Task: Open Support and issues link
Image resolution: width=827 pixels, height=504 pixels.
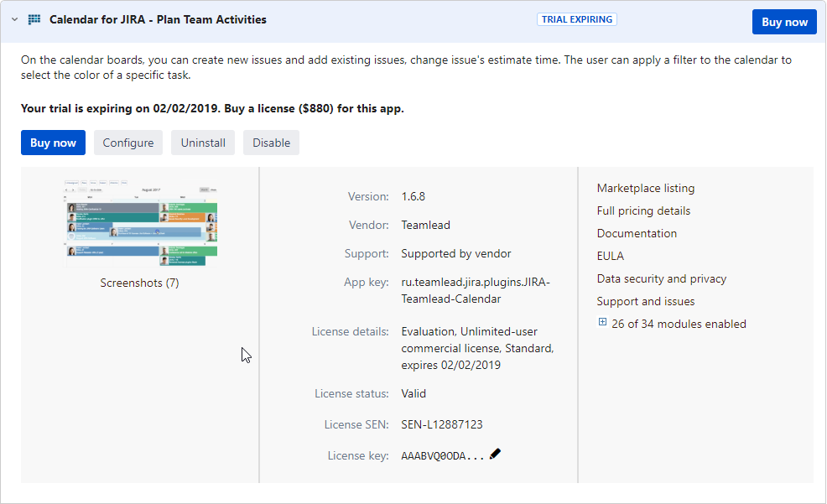Action: (x=646, y=302)
